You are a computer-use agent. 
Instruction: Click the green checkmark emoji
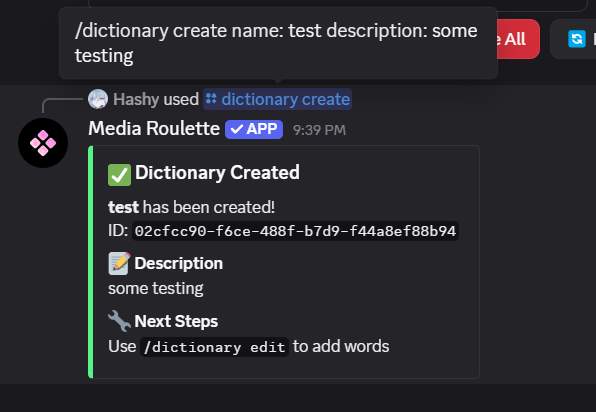point(119,175)
